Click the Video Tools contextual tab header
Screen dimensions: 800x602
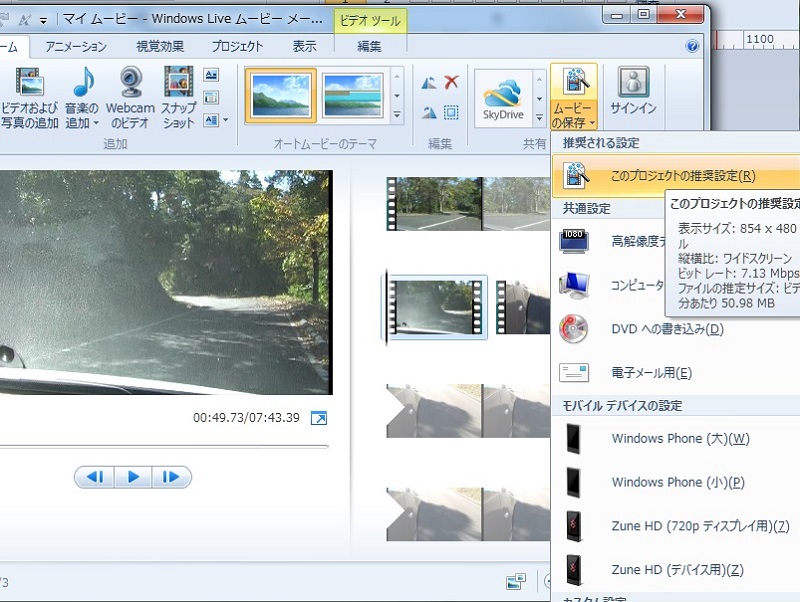370,21
